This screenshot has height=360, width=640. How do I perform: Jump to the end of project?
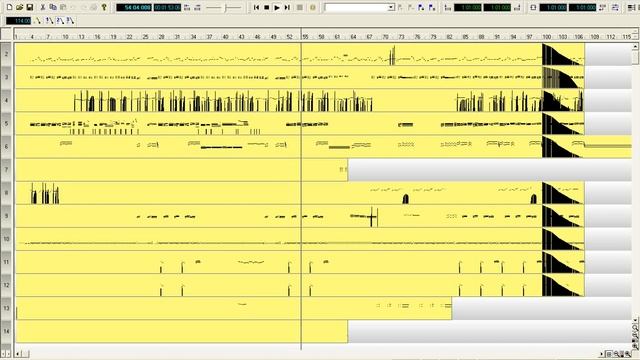[287, 7]
